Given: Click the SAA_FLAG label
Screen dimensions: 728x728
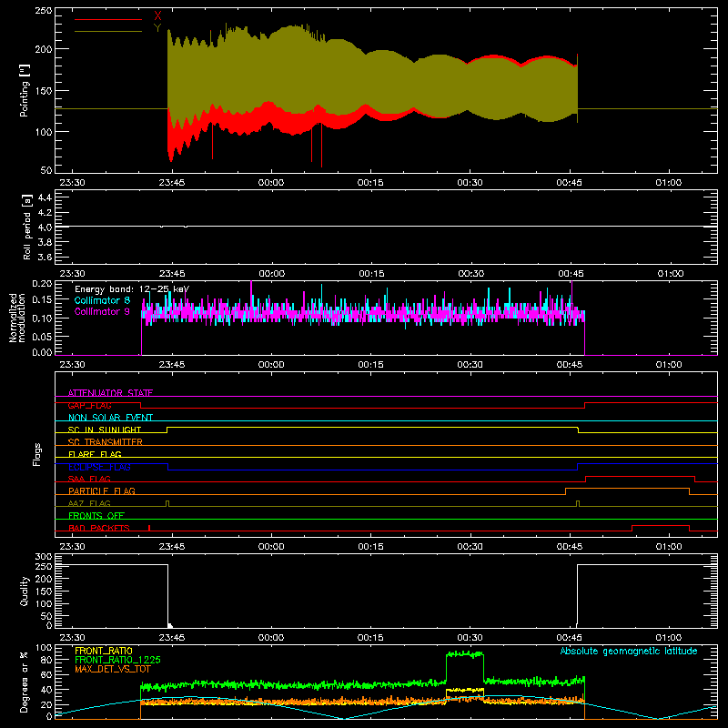Looking at the screenshot, I should [89, 479].
